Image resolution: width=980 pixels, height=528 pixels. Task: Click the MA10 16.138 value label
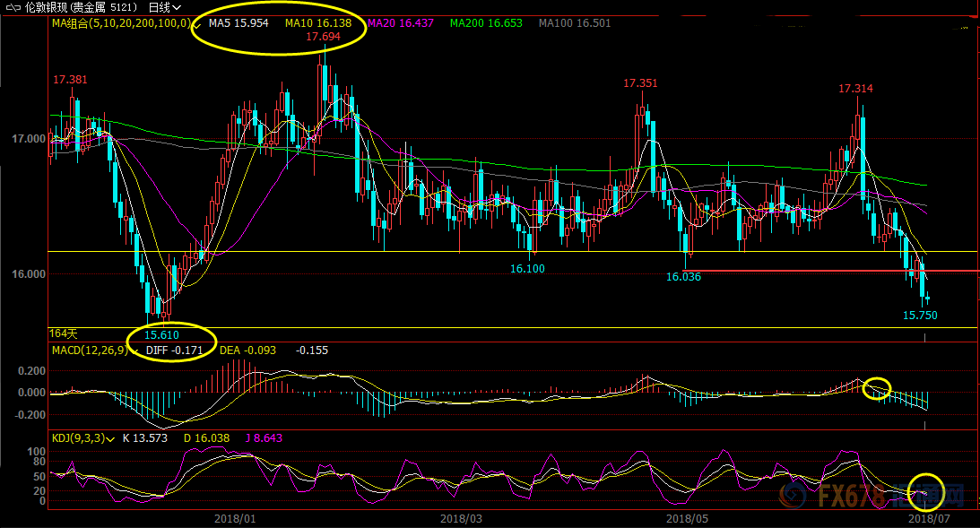click(x=318, y=23)
